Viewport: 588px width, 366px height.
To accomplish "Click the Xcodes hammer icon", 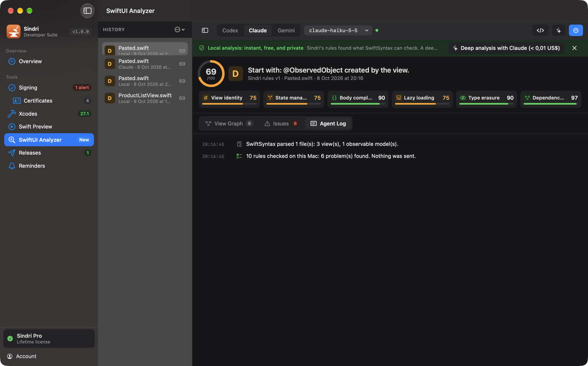I will tap(12, 114).
